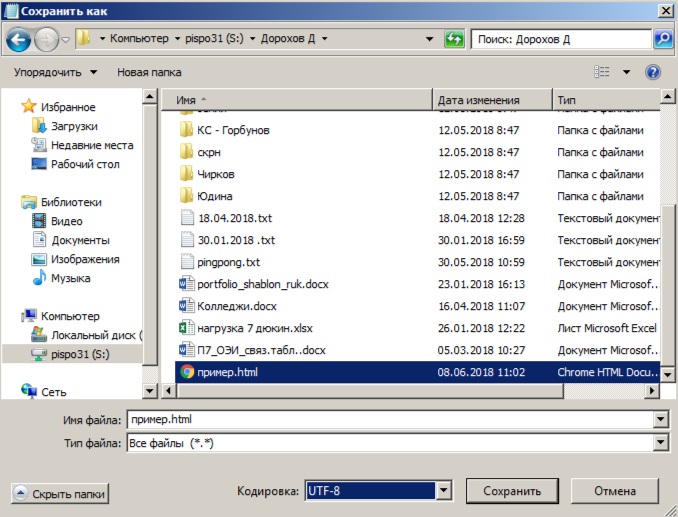Open the Тип файла dropdown list
Viewport: 678px width, 517px height.
(659, 443)
